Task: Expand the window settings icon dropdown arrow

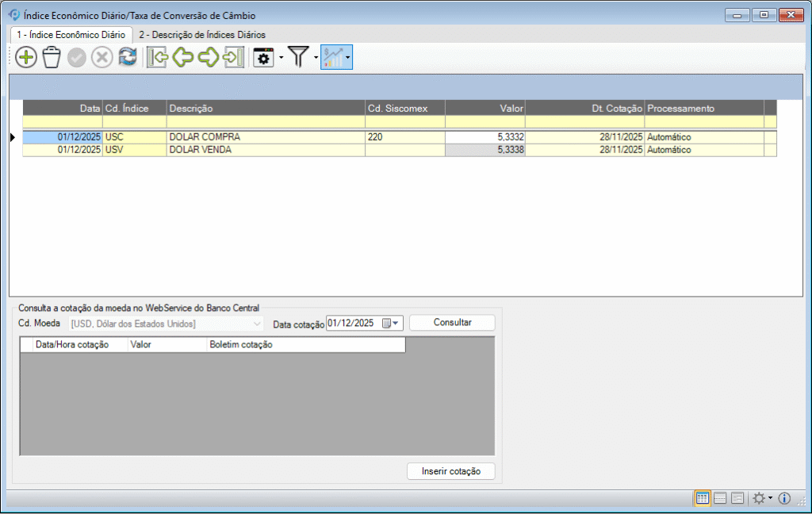Action: pos(281,58)
